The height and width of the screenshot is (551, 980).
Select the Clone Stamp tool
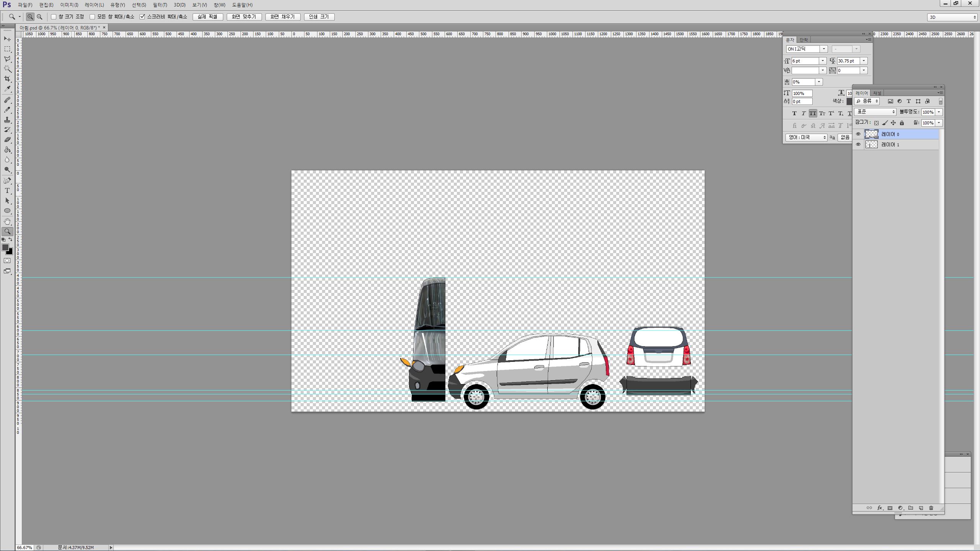tap(7, 120)
